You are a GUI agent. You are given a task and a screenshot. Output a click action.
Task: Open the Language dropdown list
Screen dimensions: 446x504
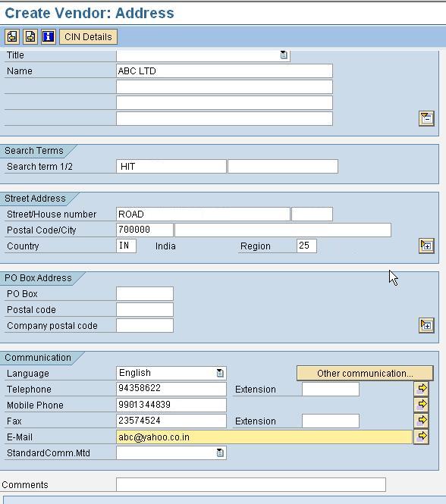coord(220,373)
